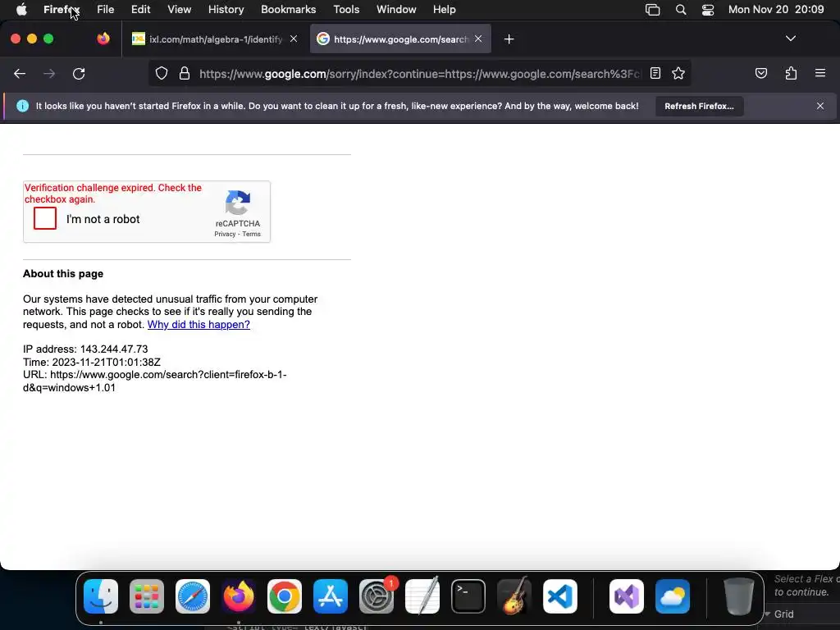The image size is (840, 630).
Task: Open reCAPTCHA Privacy link
Action: [x=225, y=234]
